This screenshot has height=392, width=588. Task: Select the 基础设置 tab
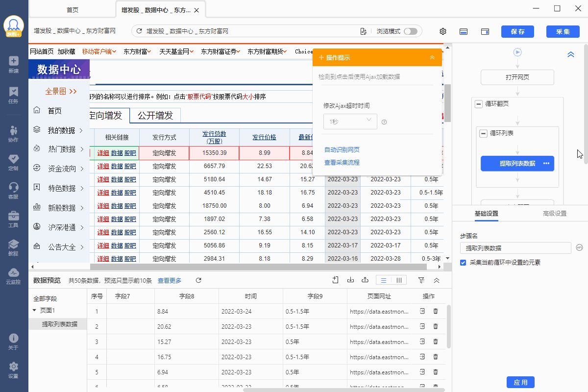487,214
